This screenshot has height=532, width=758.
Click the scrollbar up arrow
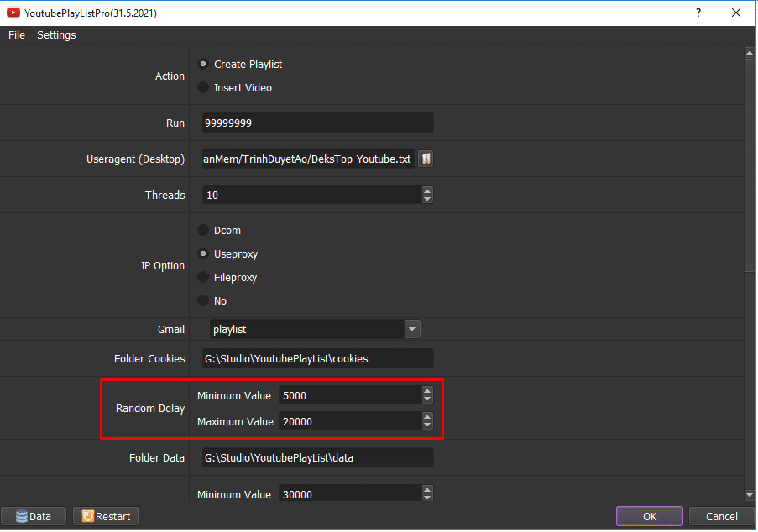click(750, 53)
